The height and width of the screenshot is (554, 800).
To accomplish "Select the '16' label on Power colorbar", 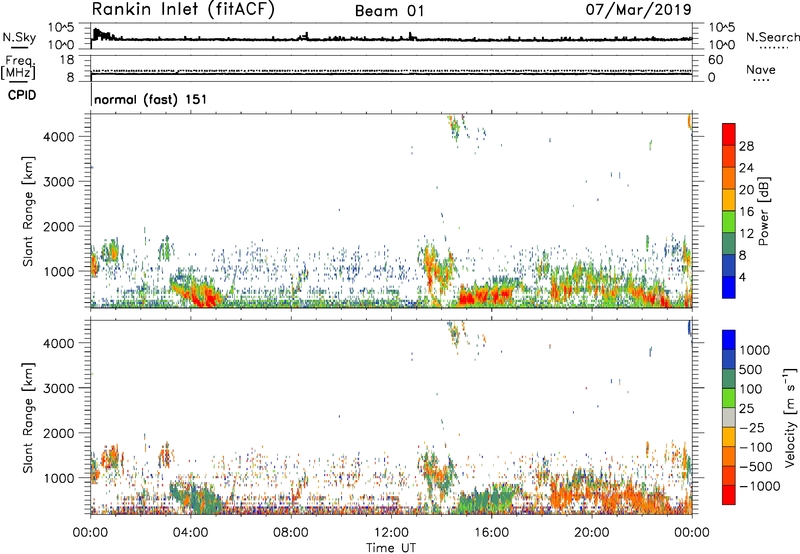I will (746, 212).
